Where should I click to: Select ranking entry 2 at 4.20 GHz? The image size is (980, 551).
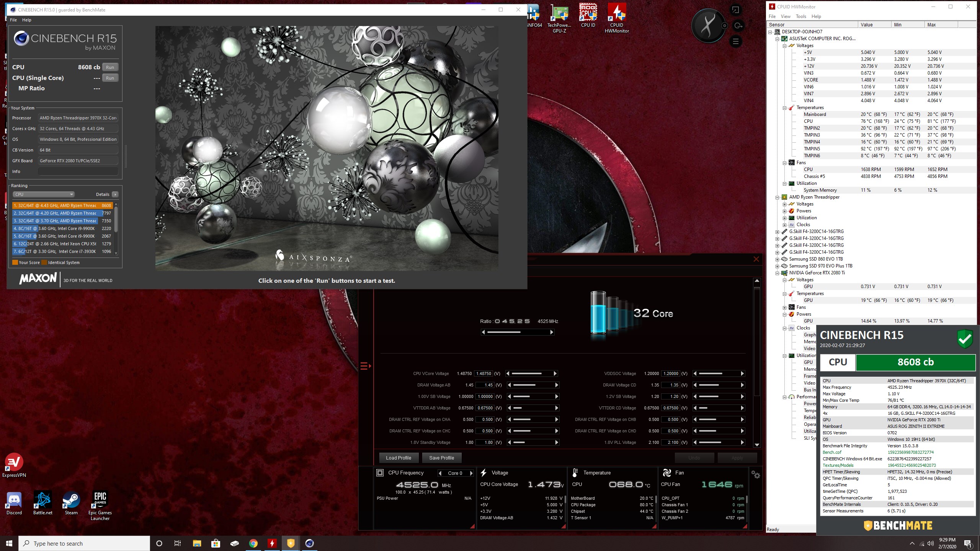pyautogui.click(x=62, y=213)
